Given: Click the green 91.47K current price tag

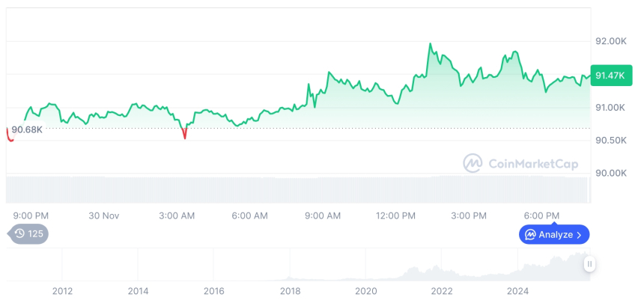Looking at the screenshot, I should 610,75.
